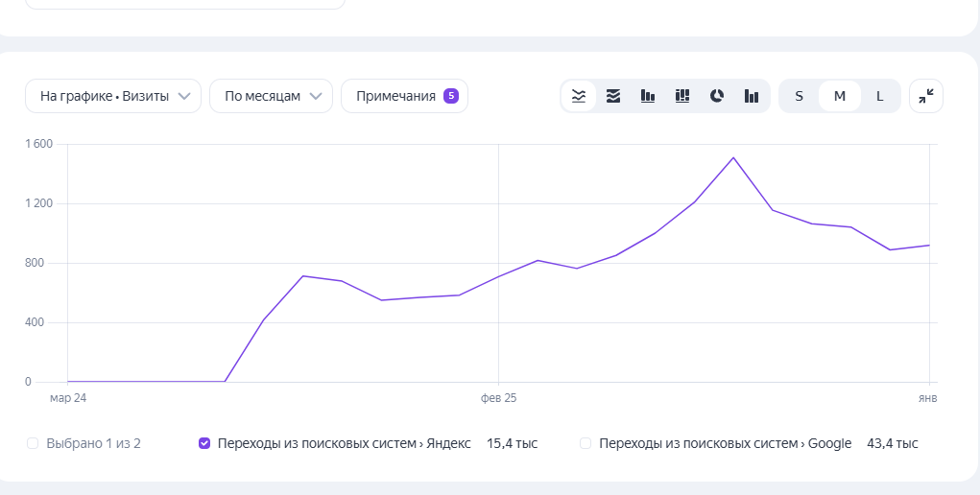
Task: Uncheck the Яндекс search traffic checkbox
Action: coord(204,444)
